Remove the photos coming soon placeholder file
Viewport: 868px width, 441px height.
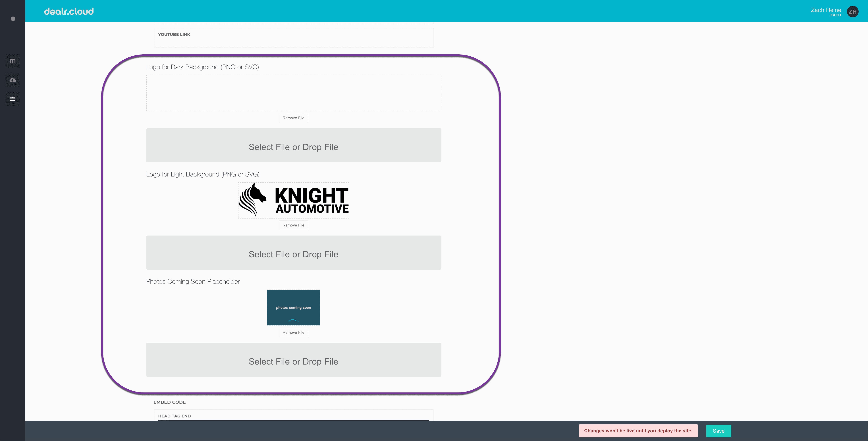[293, 332]
